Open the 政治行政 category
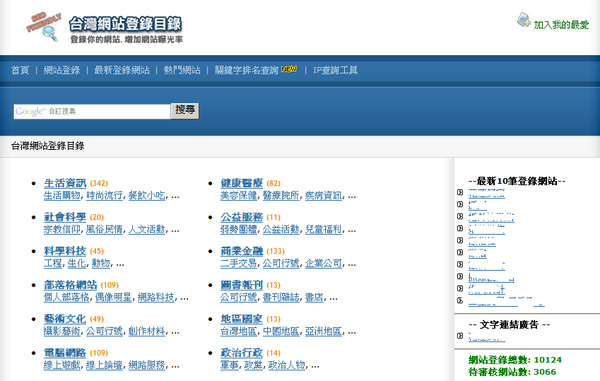600x381 pixels. click(241, 353)
